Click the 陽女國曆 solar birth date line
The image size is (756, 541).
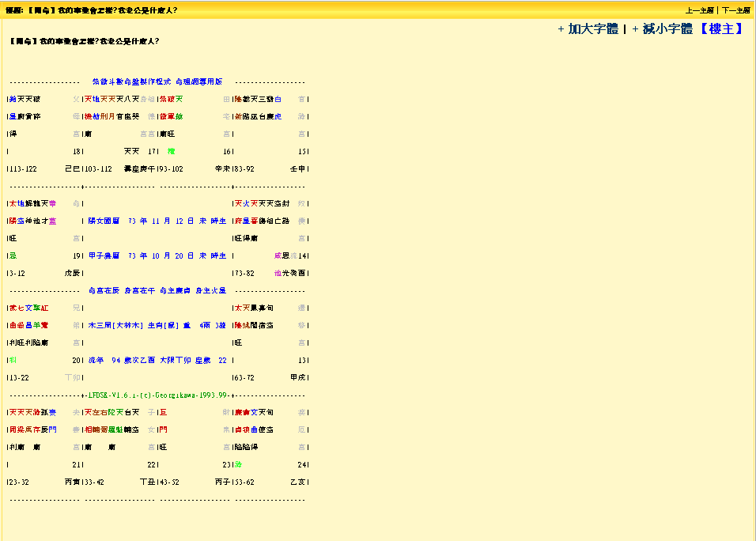(157, 221)
